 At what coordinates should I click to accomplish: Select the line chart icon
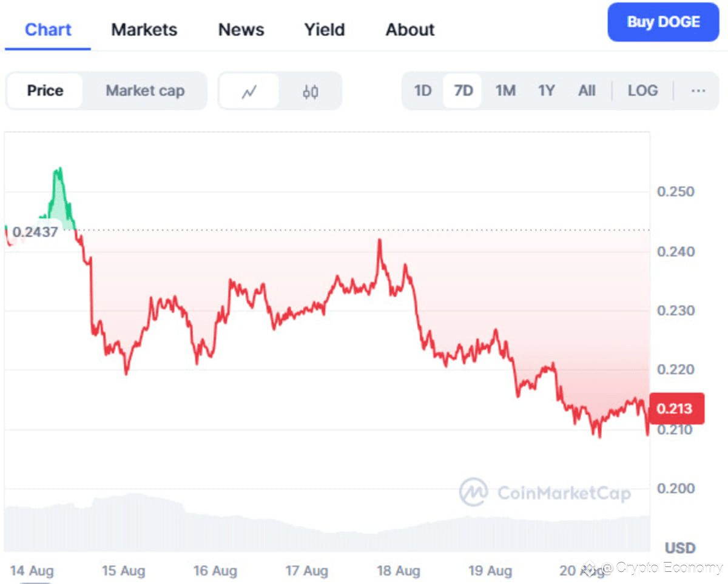point(249,92)
